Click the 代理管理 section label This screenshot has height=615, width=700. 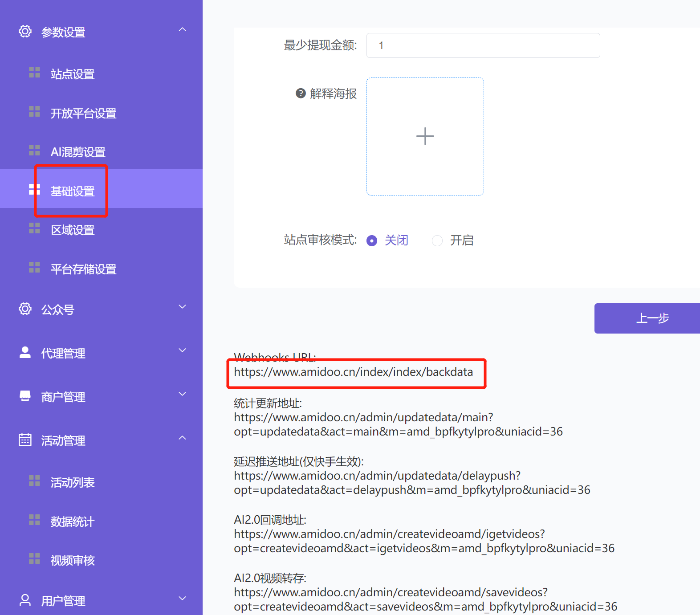pyautogui.click(x=63, y=353)
